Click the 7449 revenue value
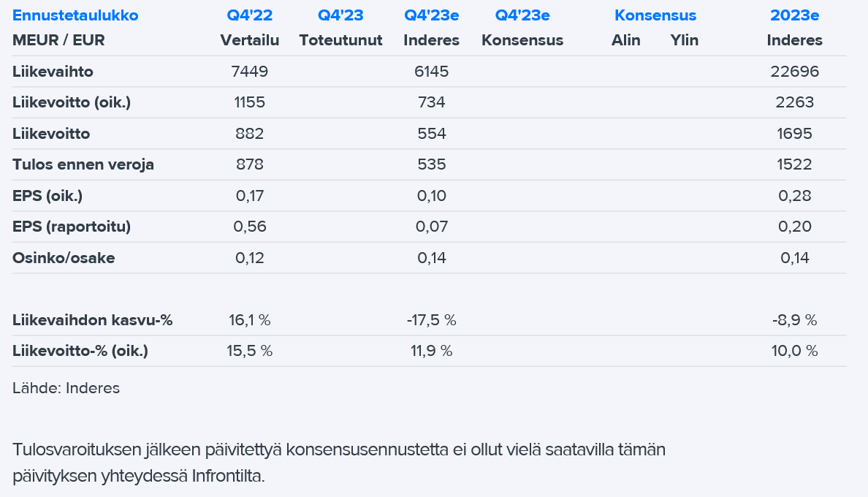The height and width of the screenshot is (497, 868). tap(250, 72)
